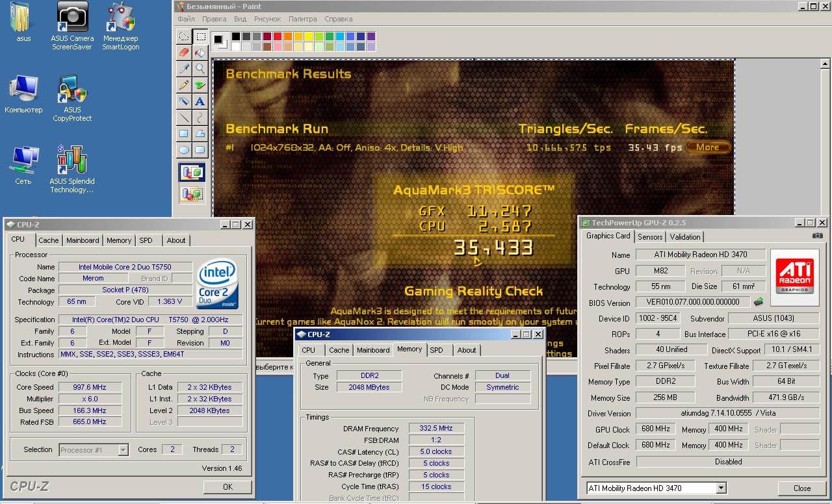This screenshot has height=504, width=832.
Task: Pick the red color swatch in Paint palette
Action: click(x=278, y=36)
